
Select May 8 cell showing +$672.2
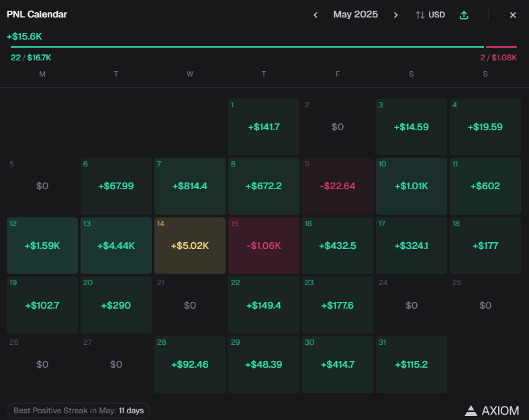pos(263,186)
